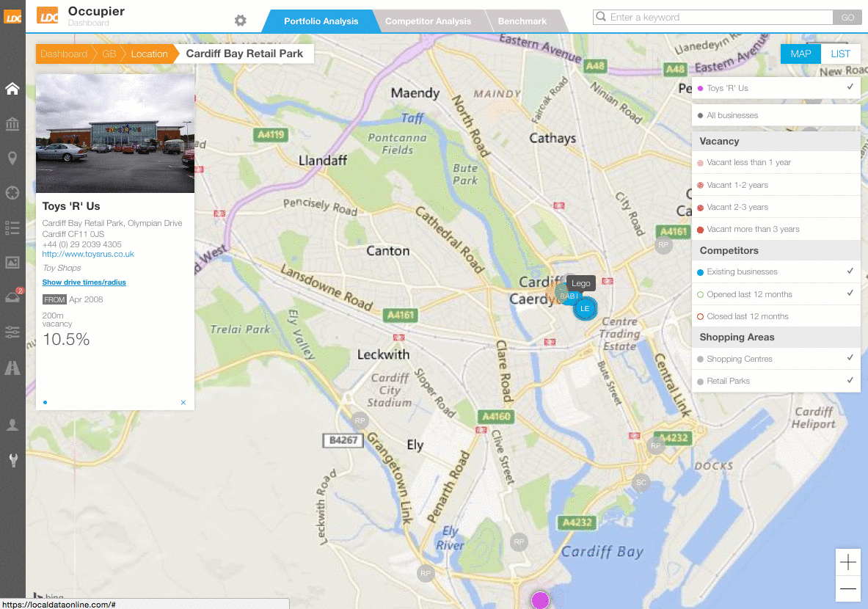Toggle the Toys 'R' Us legend layer

click(x=776, y=88)
